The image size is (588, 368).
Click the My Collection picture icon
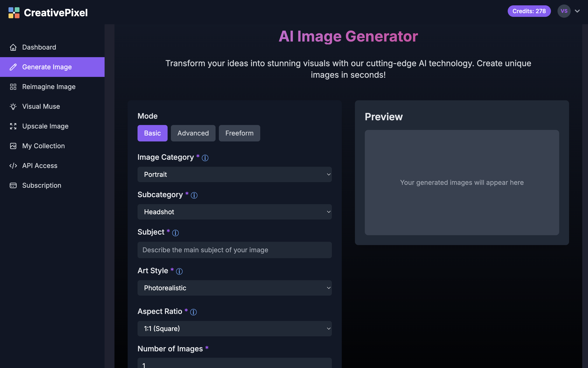13,146
